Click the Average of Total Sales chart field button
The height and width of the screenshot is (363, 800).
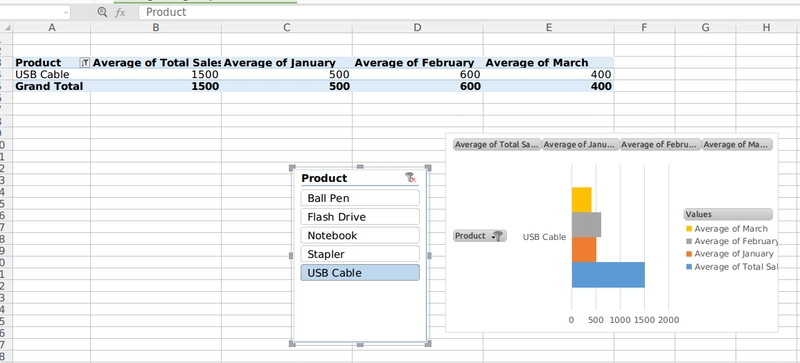point(496,144)
